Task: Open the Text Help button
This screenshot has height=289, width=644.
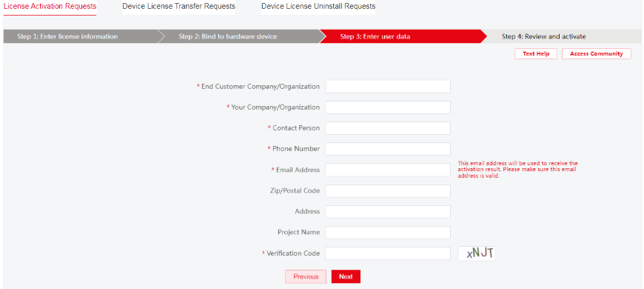Action: (536, 54)
